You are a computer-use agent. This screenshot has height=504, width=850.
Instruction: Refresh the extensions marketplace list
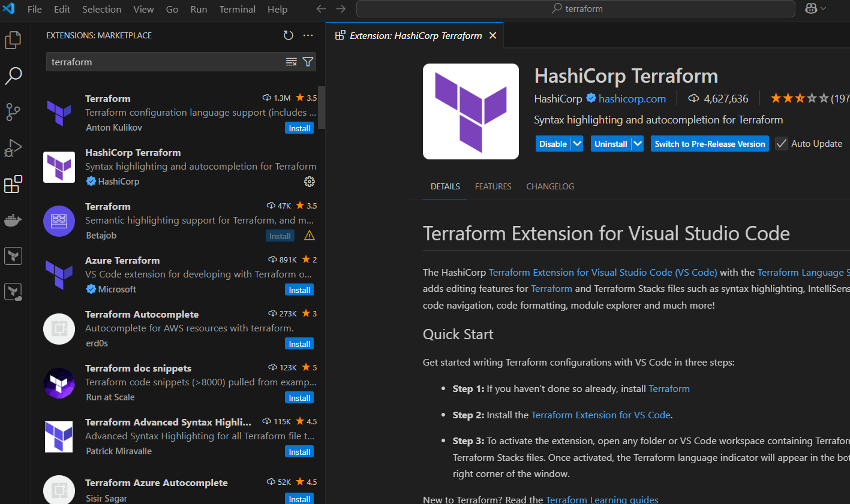coord(289,35)
